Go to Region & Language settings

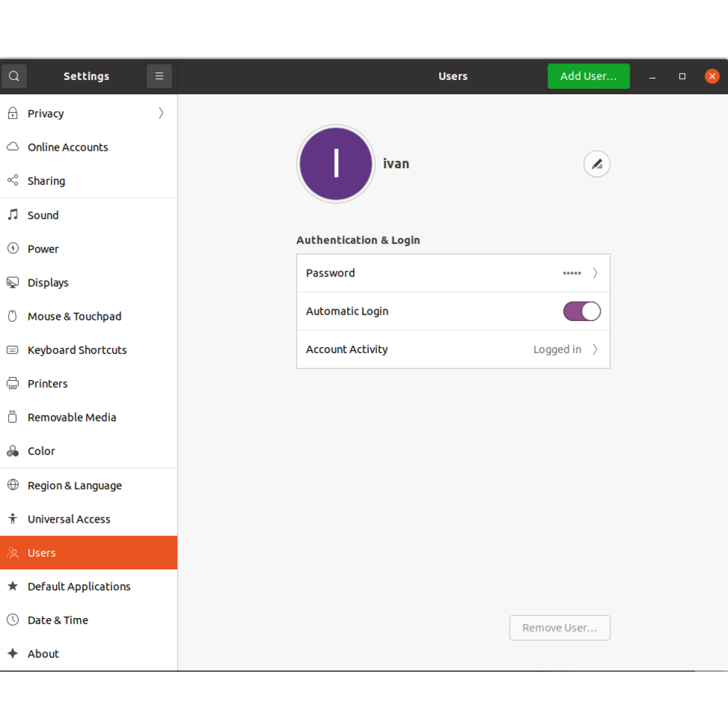(x=74, y=486)
